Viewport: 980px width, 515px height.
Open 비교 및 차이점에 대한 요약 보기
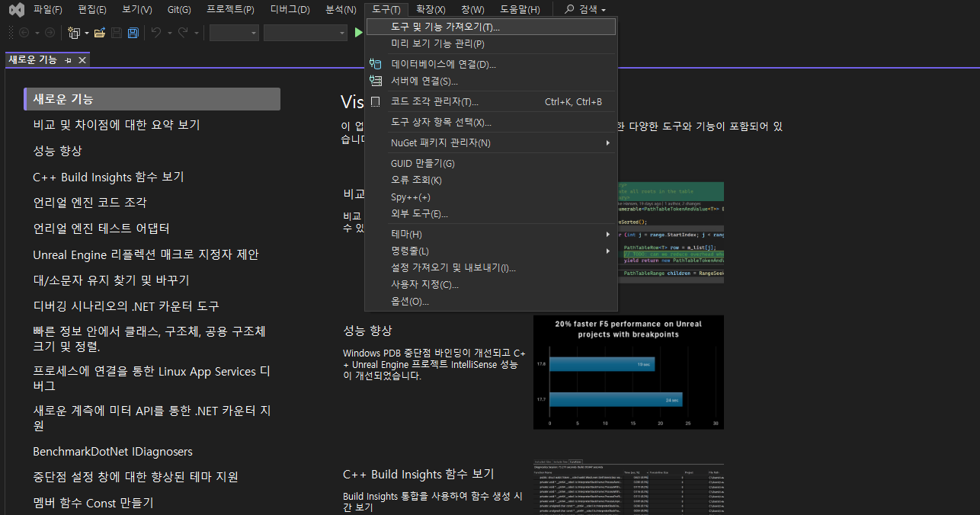(x=117, y=125)
